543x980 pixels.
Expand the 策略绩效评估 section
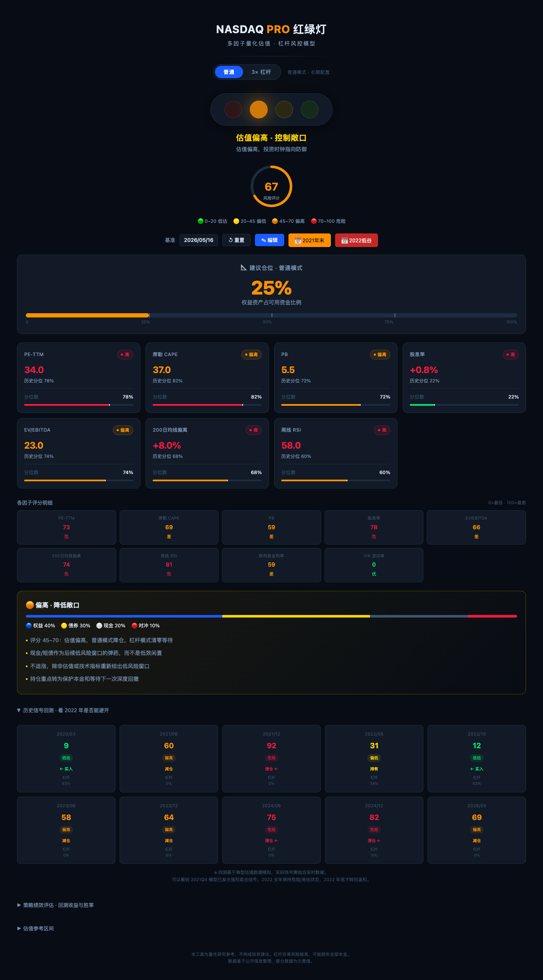coord(56,905)
